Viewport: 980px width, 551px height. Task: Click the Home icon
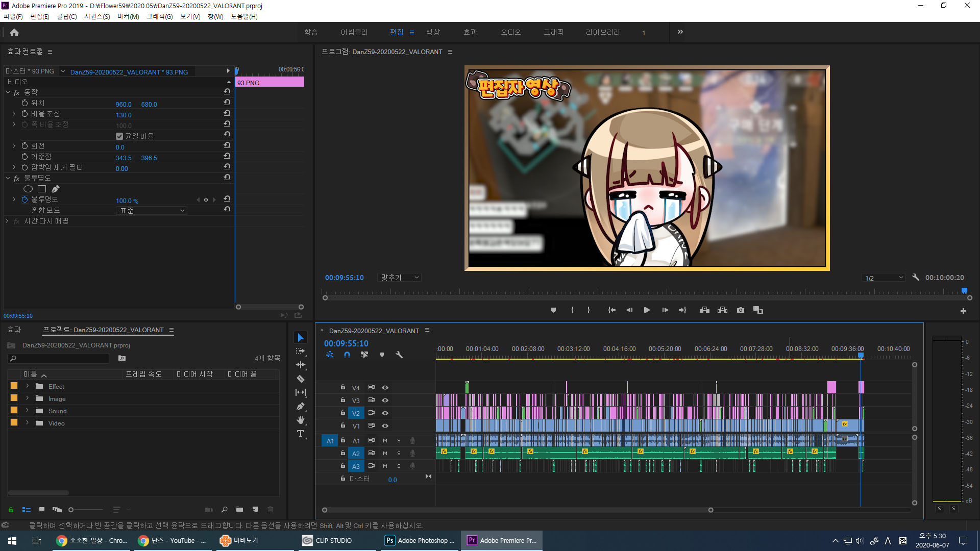point(14,33)
